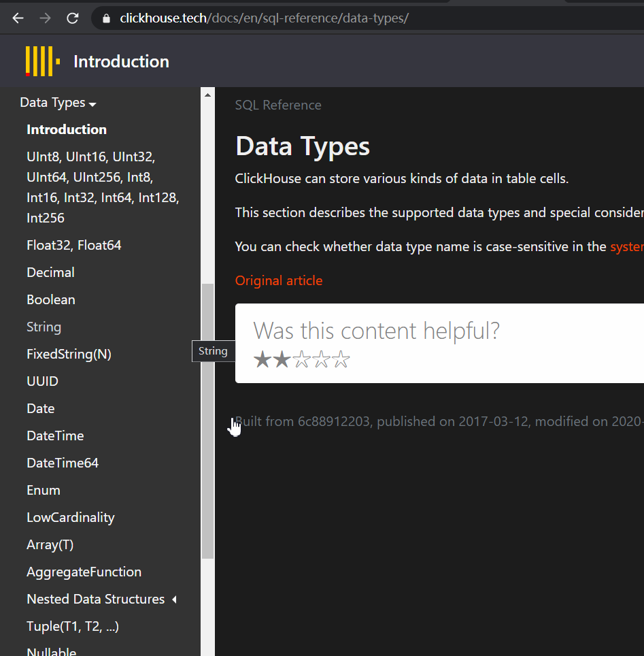Expand the Nested Data Structures arrow
The image size is (644, 656).
tap(174, 600)
